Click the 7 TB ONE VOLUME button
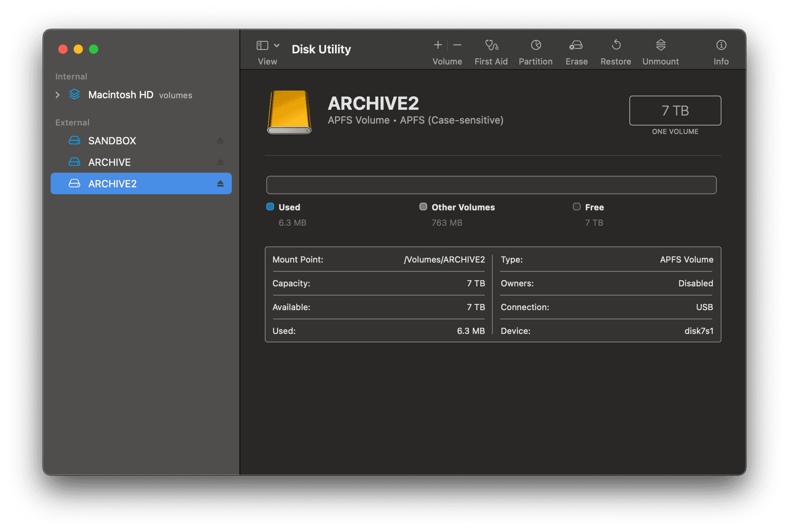789x532 pixels. tap(675, 111)
